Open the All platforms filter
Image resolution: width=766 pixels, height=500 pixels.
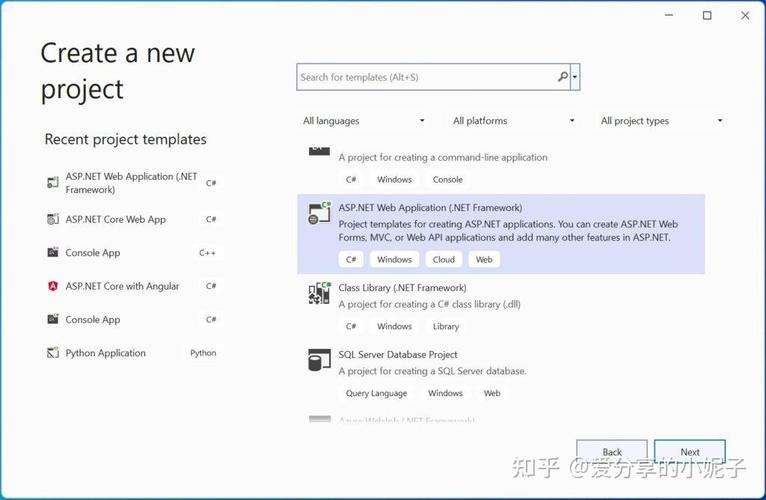513,121
